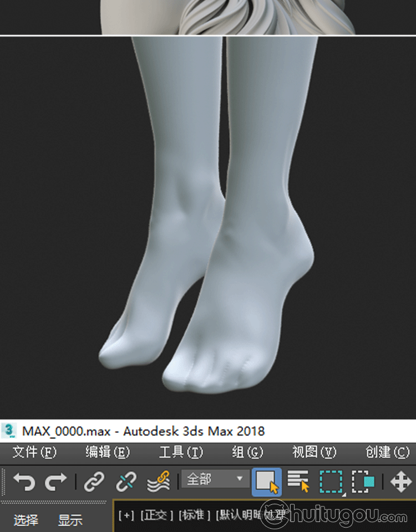Open the 创建(C) menu
The width and height of the screenshot is (416, 532).
pyautogui.click(x=388, y=452)
